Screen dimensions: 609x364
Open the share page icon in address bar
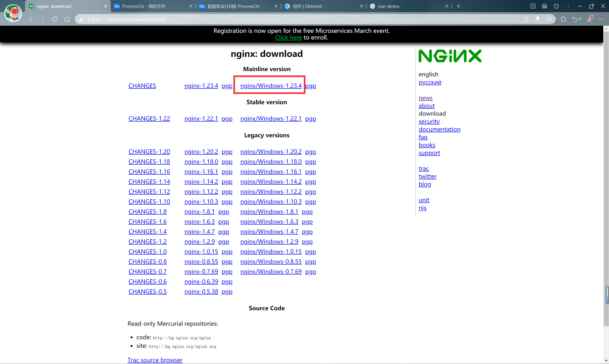click(526, 19)
